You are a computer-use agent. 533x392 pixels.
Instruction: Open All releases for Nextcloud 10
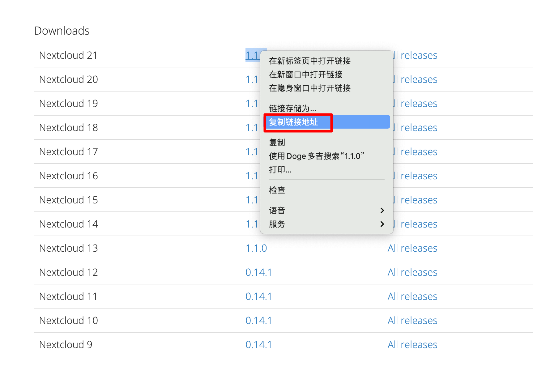[412, 321]
